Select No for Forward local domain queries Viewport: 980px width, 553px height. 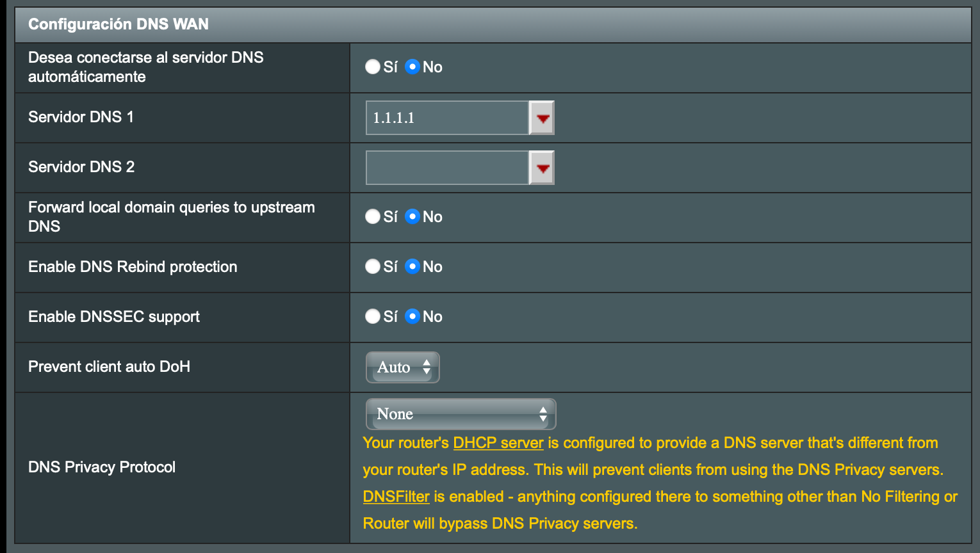(x=412, y=216)
